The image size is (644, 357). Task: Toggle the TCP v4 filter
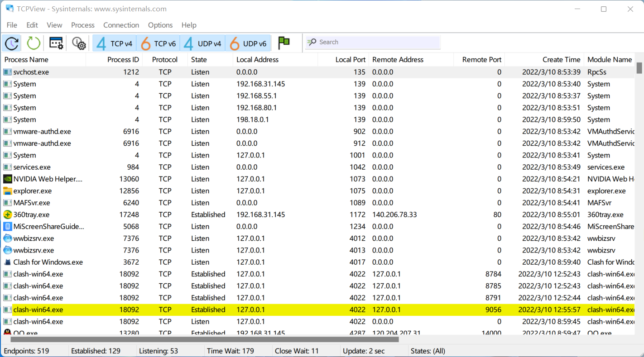(115, 43)
